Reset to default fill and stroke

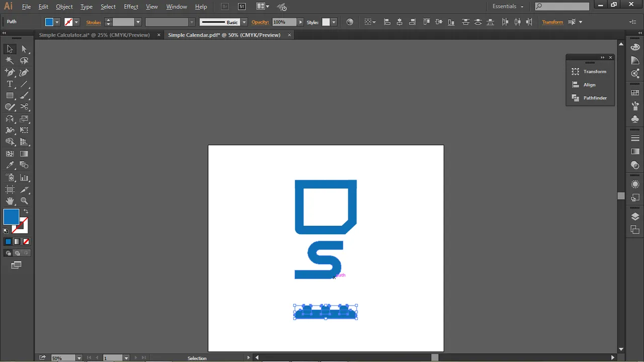coord(6,231)
